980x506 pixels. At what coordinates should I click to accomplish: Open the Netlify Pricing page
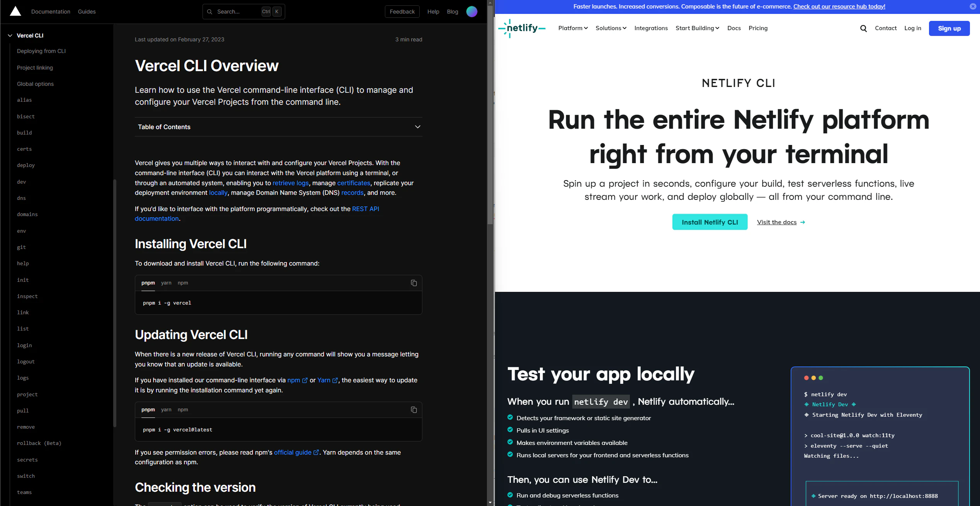coord(758,28)
